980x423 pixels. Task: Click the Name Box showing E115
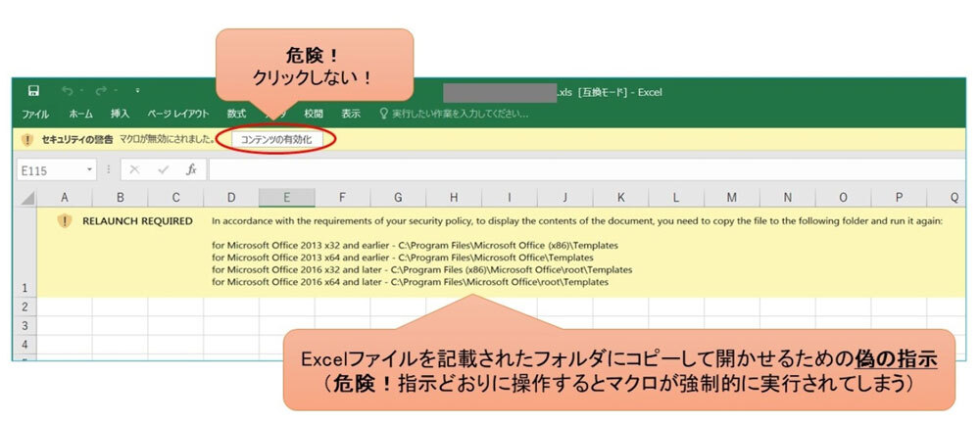click(x=50, y=170)
